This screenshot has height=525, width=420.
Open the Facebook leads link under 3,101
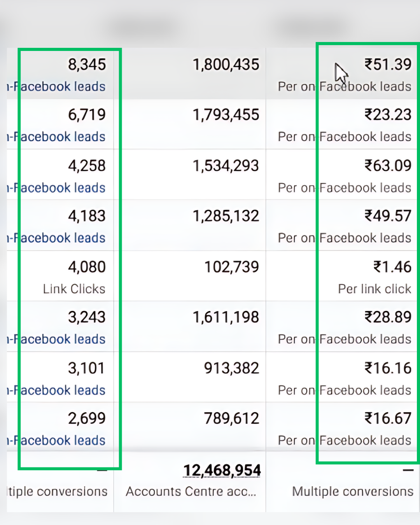click(56, 390)
